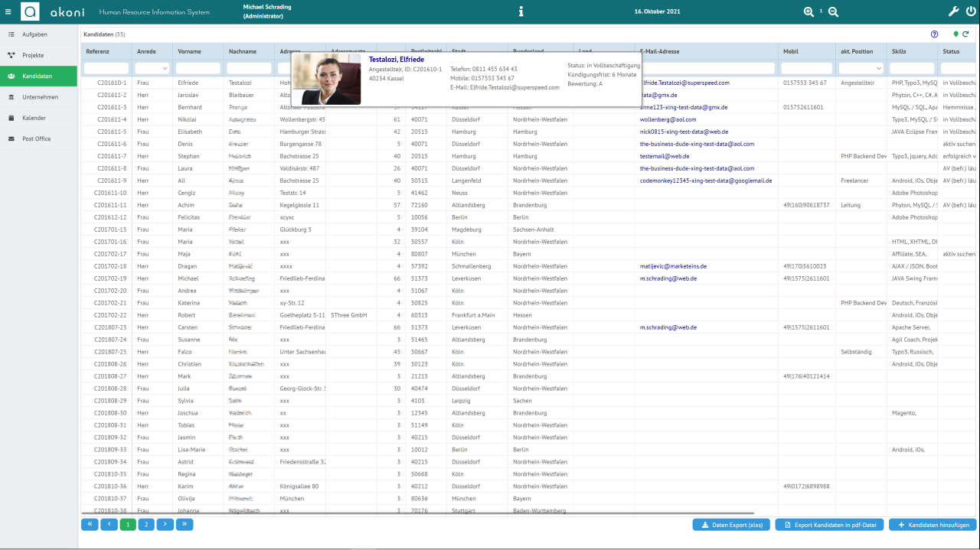This screenshot has width=980, height=550.
Task: Open help with the question mark icon
Action: [x=934, y=34]
